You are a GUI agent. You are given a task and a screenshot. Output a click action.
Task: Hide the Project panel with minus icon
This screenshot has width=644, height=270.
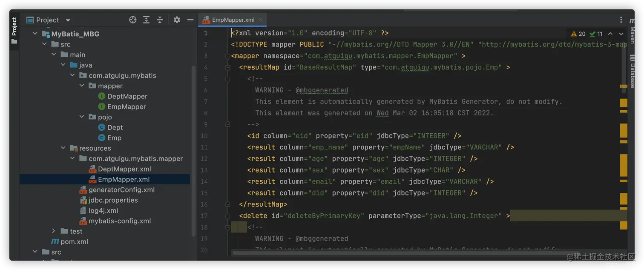pos(190,20)
